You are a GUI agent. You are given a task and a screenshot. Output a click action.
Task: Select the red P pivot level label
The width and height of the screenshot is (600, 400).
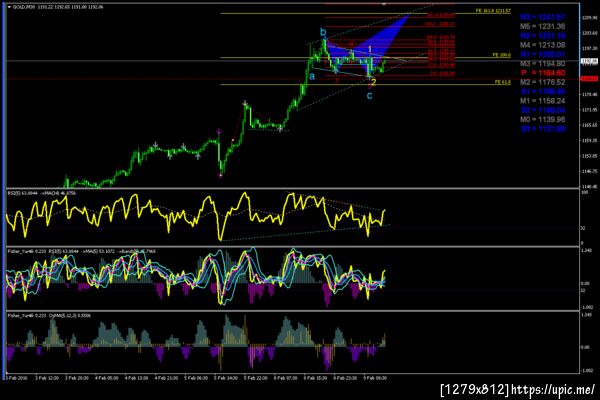543,73
